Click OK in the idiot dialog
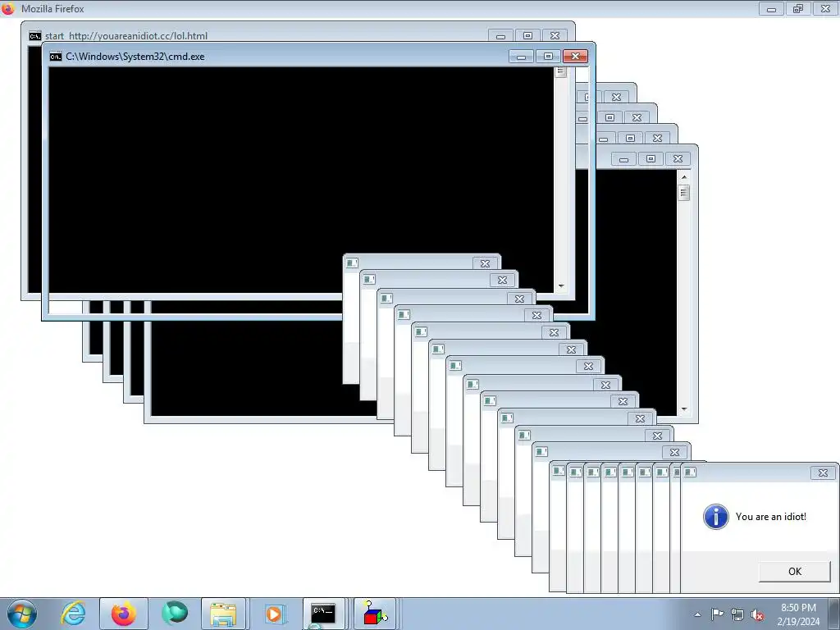 click(794, 571)
